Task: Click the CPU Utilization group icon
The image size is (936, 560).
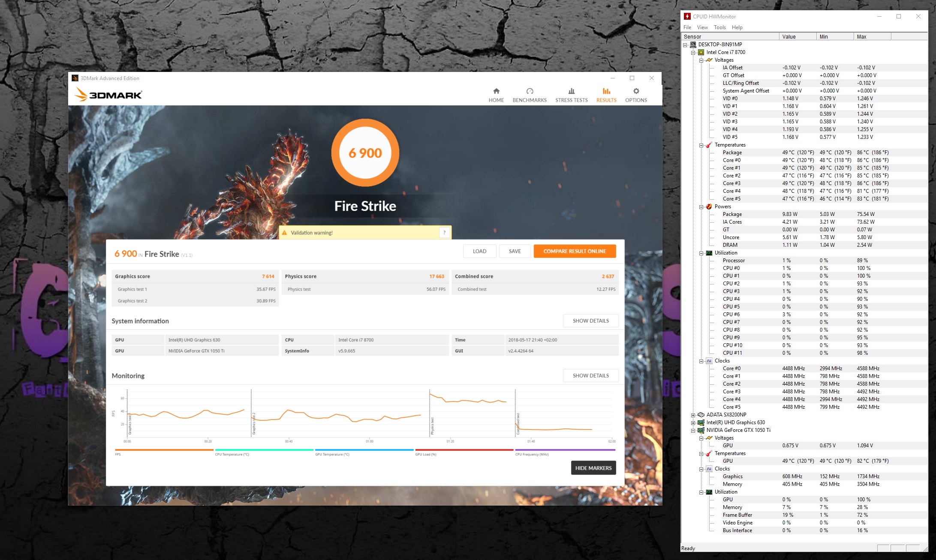Action: click(x=709, y=253)
